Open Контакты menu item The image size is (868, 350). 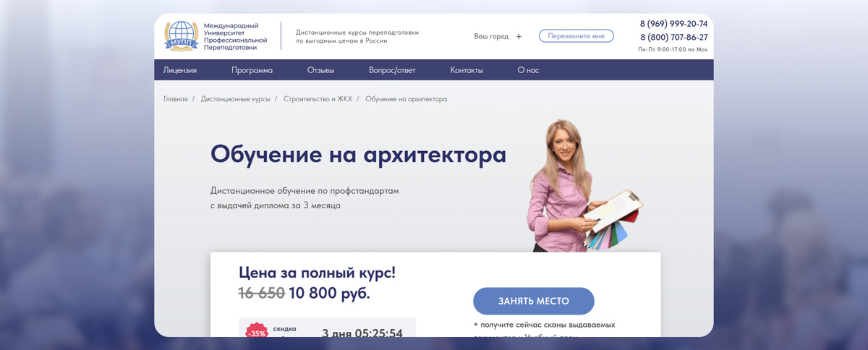[467, 70]
